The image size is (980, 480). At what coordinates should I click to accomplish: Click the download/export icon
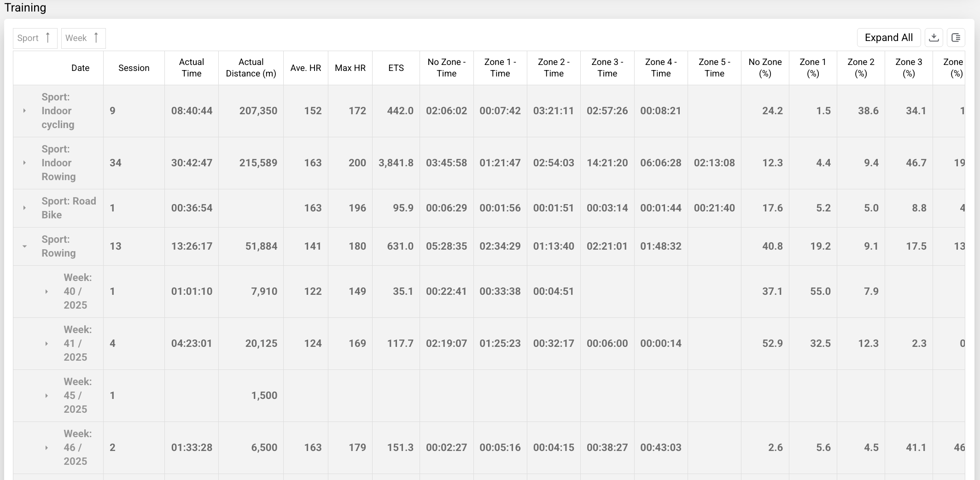(934, 38)
